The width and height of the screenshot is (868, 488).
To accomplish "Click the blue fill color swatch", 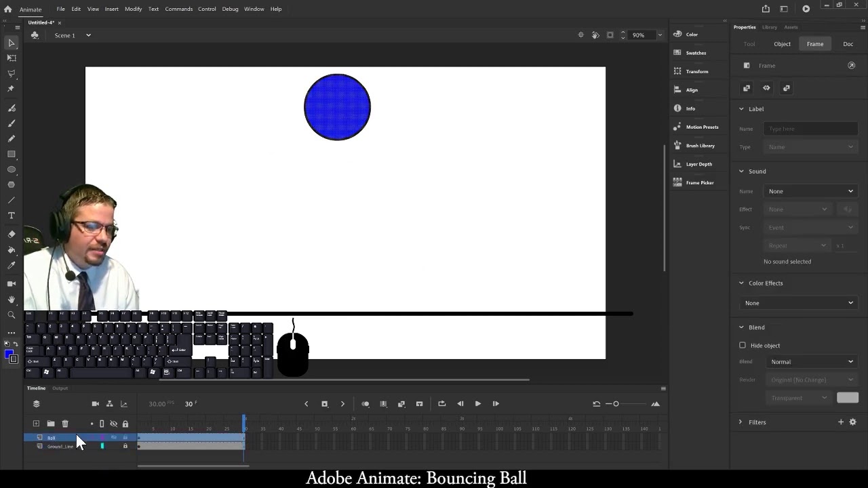I will (9, 354).
